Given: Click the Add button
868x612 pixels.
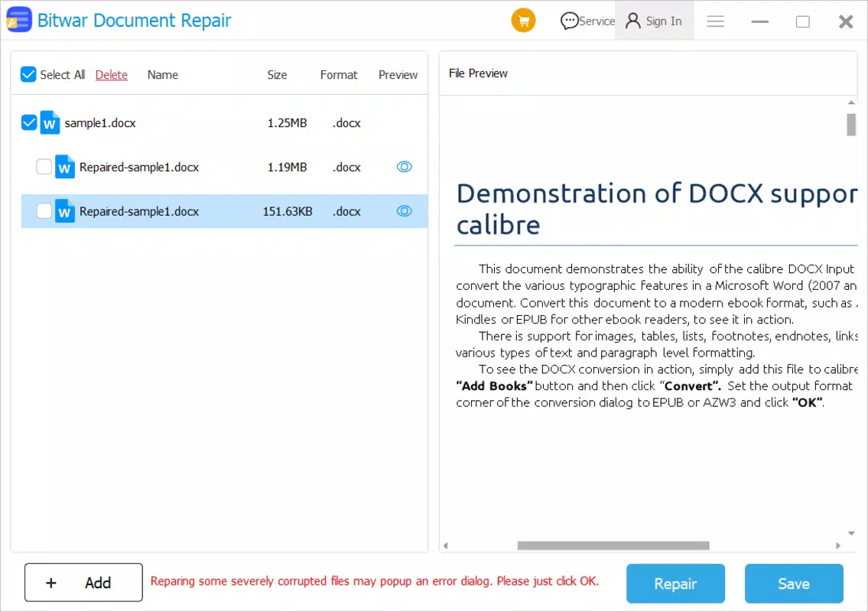Looking at the screenshot, I should pos(83,583).
